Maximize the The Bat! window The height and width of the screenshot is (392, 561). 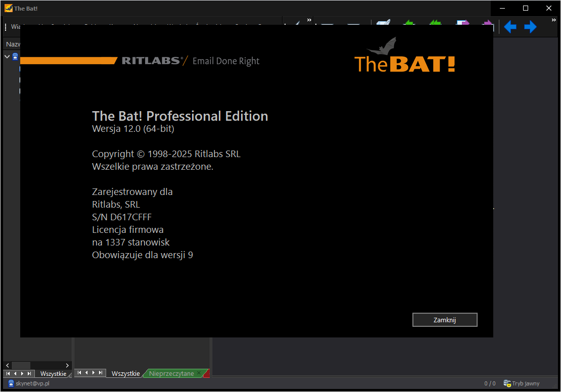[x=526, y=8]
